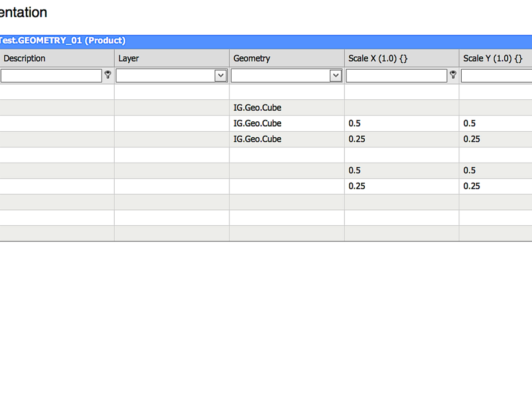
Task: Click the filter icon beside the Scale X filter box
Action: click(x=453, y=75)
